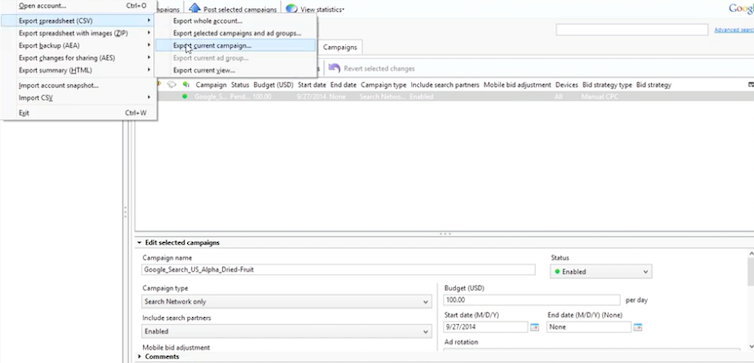Click Post selected campaigns button
The width and height of the screenshot is (754, 363).
click(x=233, y=9)
